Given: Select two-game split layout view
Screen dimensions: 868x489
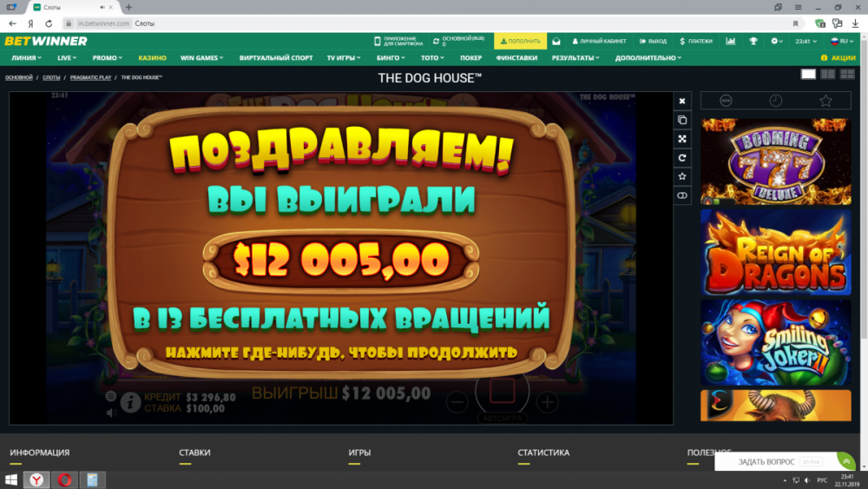Looking at the screenshot, I should pyautogui.click(x=827, y=74).
